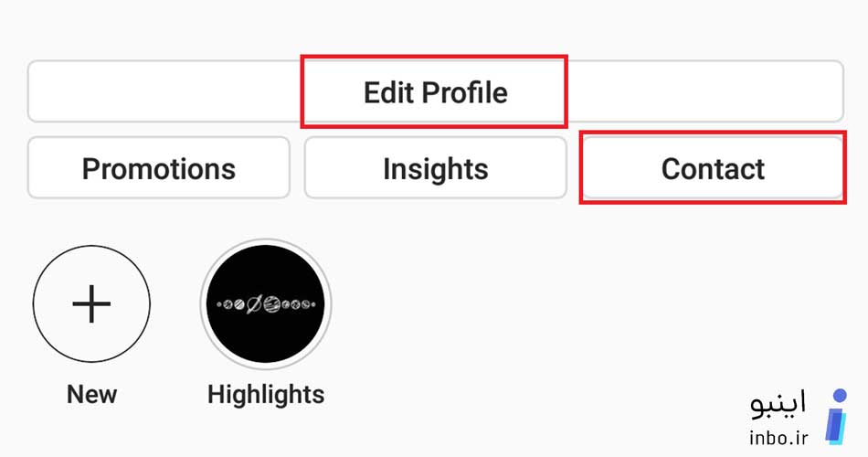
Task: Tap the ringed planet in the Highlights cover
Action: click(x=253, y=304)
